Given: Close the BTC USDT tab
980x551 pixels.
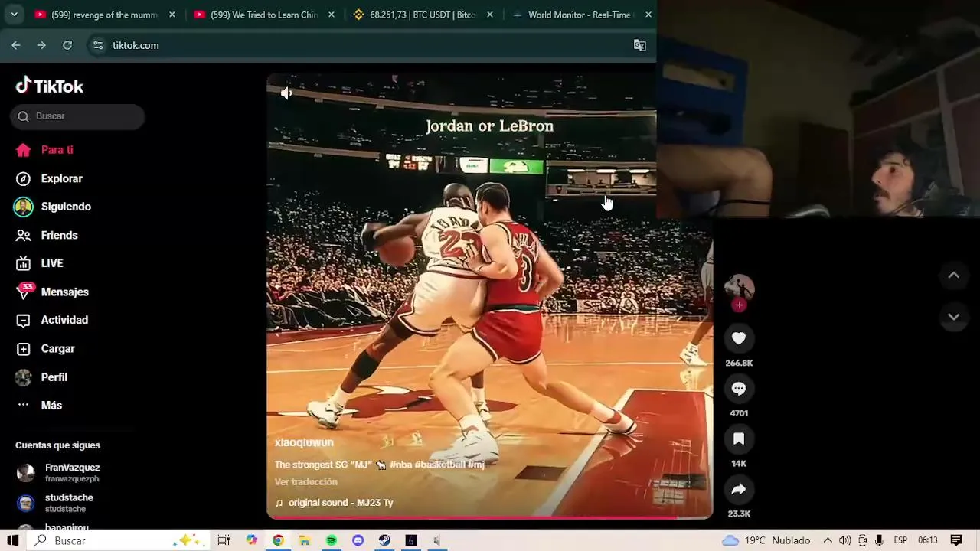Looking at the screenshot, I should 490,15.
